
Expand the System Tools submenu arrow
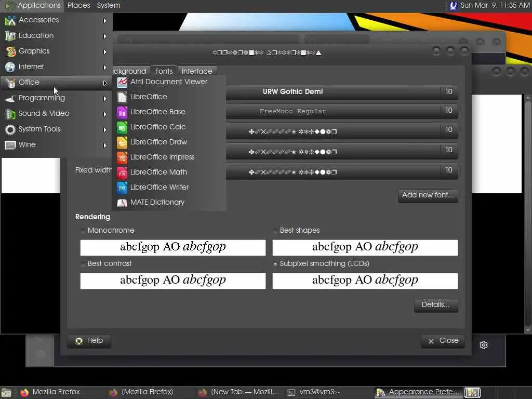105,129
